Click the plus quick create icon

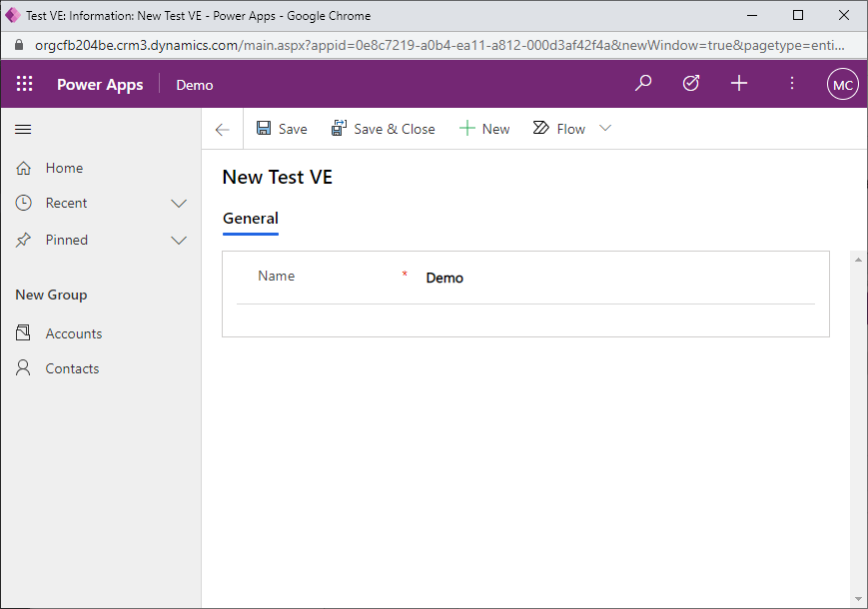coord(739,84)
